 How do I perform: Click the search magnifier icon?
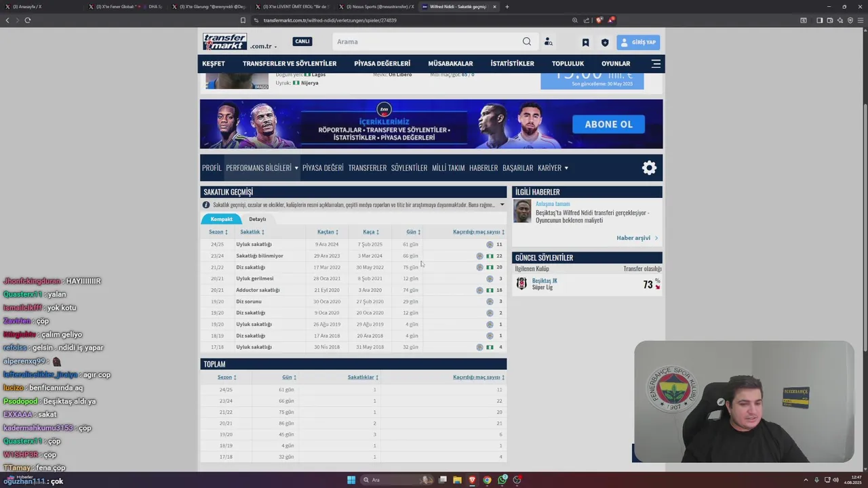(x=527, y=42)
